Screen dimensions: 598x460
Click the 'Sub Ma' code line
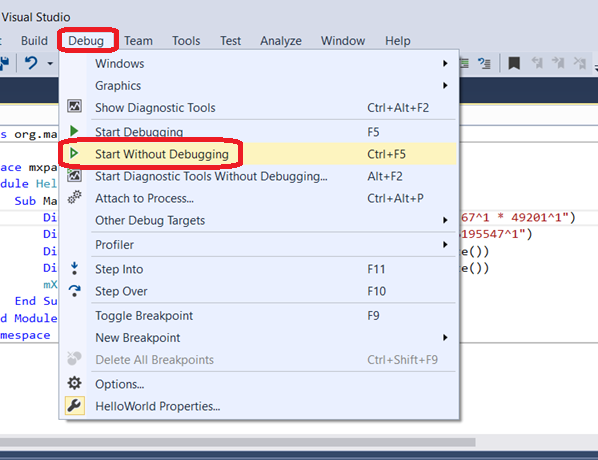[36, 201]
